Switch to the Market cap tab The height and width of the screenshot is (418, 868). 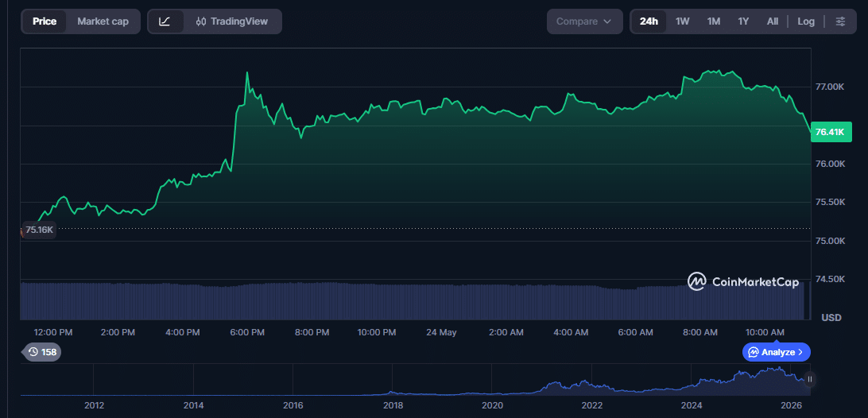click(103, 21)
